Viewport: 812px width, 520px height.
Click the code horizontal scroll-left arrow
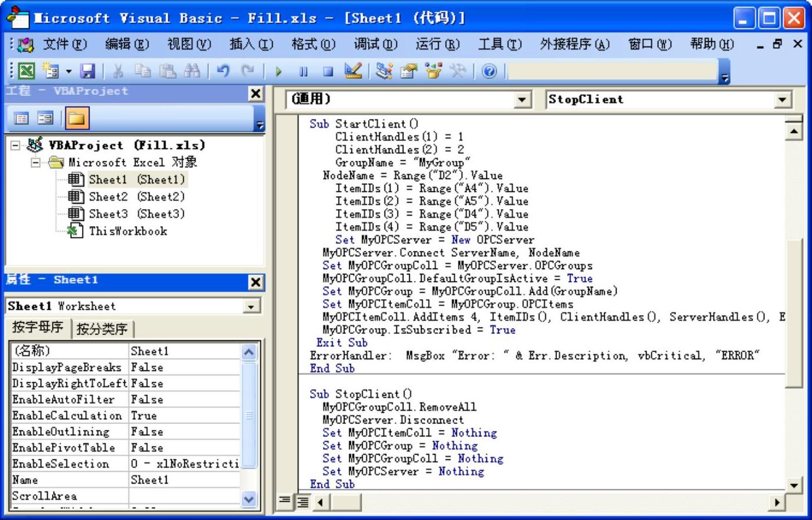[x=320, y=502]
